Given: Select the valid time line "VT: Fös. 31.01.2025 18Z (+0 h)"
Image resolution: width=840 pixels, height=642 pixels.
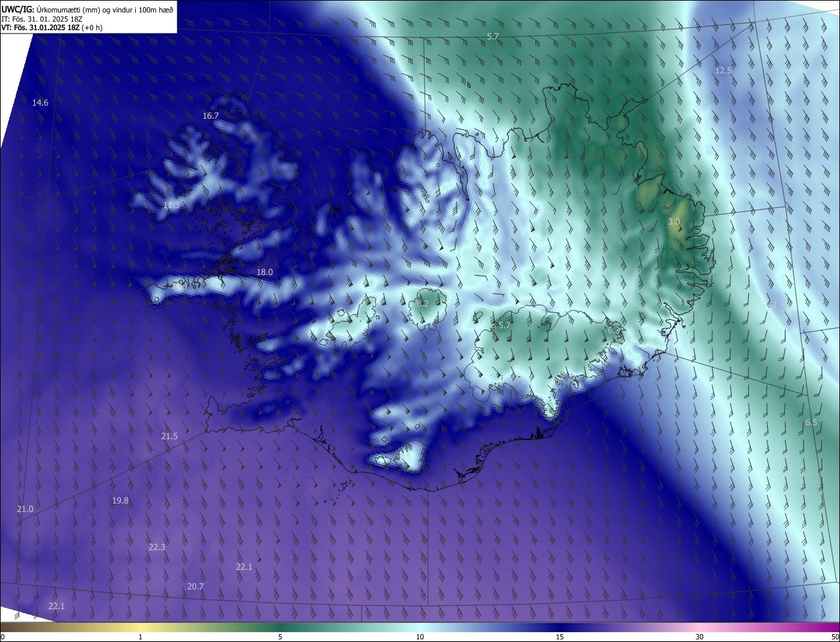Looking at the screenshot, I should click(x=52, y=27).
